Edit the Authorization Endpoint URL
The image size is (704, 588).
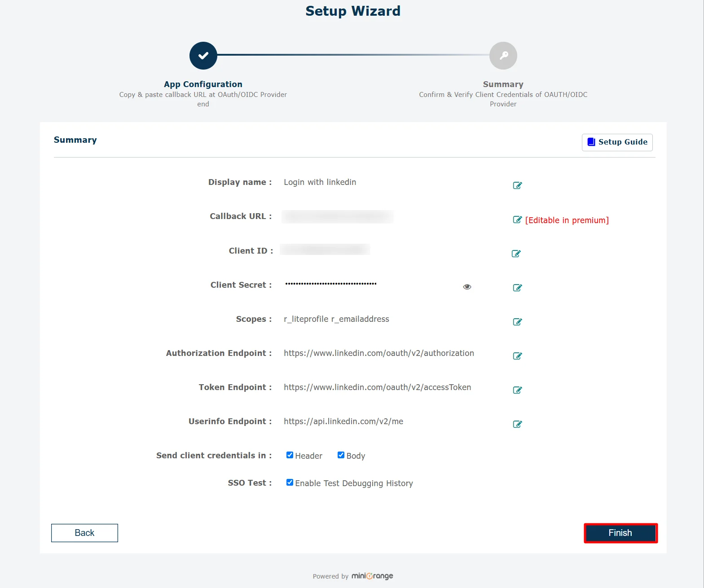click(517, 356)
